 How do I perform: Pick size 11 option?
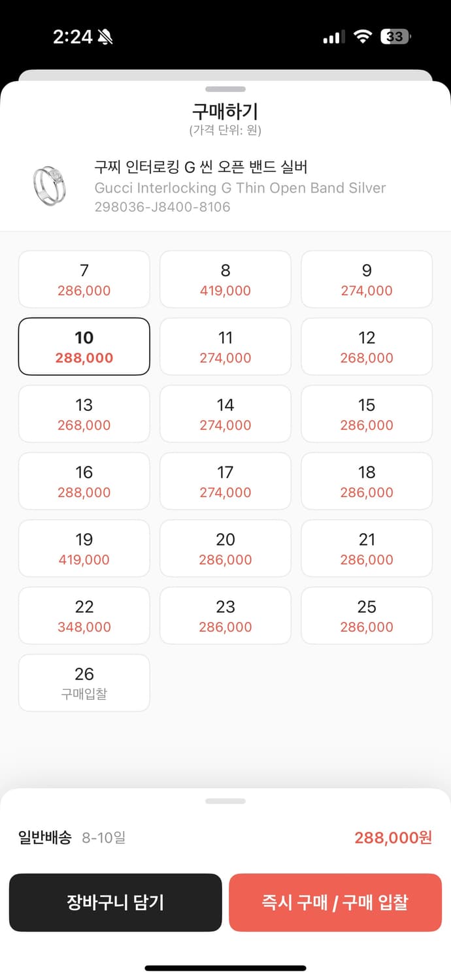pos(225,347)
